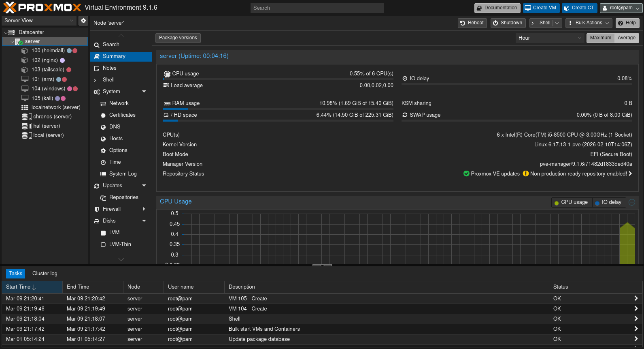
Task: Open the Network menu item
Action: pyautogui.click(x=119, y=103)
